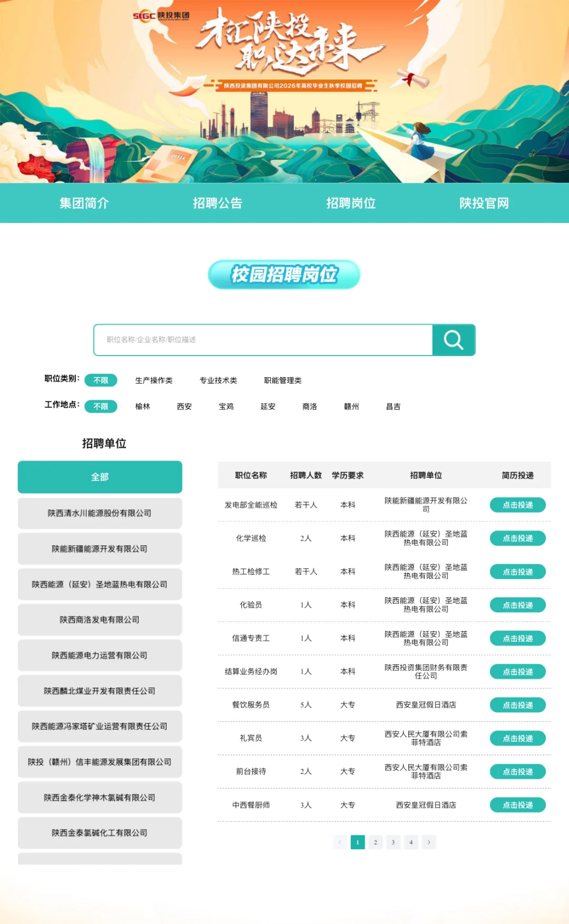
Task: Open the 招聘岗位 nav tab
Action: [351, 203]
